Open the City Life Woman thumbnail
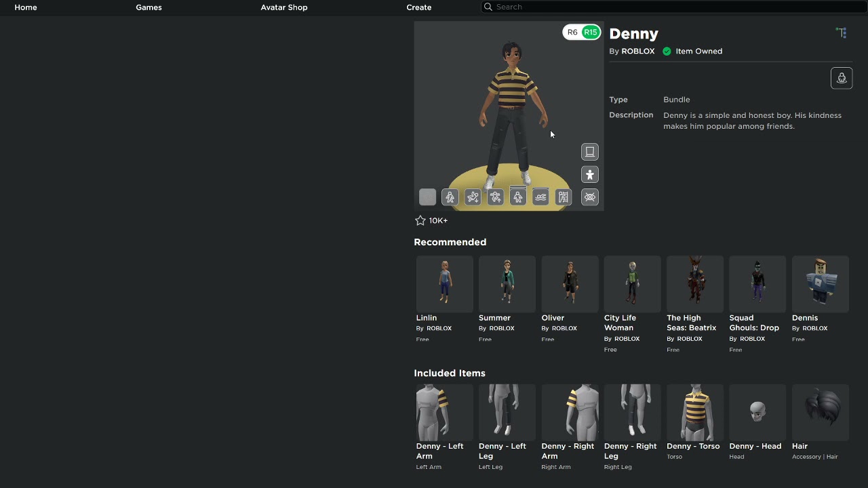 tap(633, 284)
